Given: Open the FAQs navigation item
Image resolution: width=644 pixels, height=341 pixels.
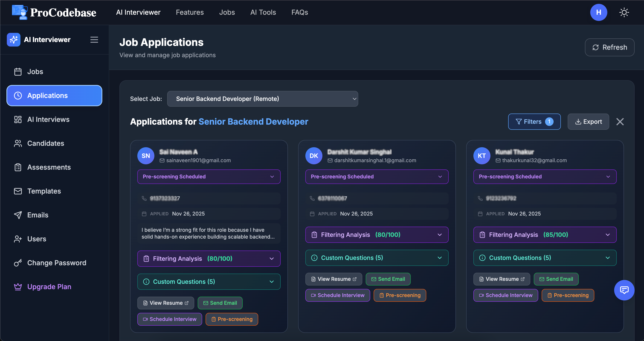Looking at the screenshot, I should 299,12.
